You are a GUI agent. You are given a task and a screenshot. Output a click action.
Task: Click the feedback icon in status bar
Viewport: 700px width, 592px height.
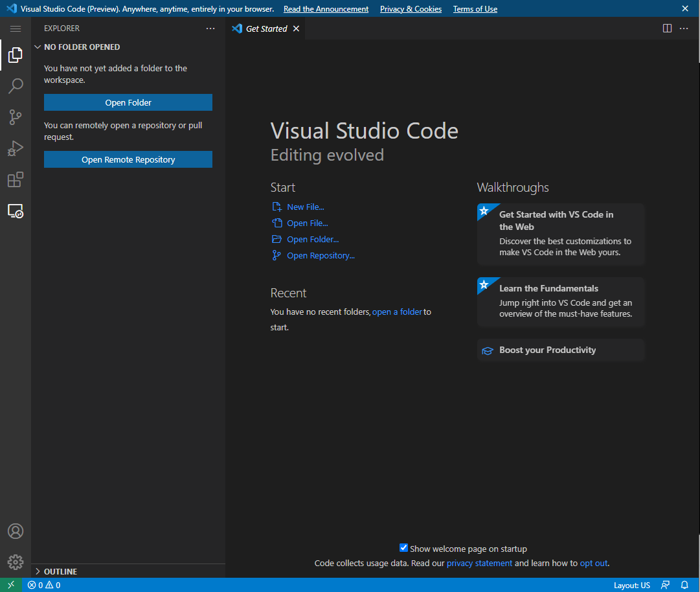click(665, 585)
